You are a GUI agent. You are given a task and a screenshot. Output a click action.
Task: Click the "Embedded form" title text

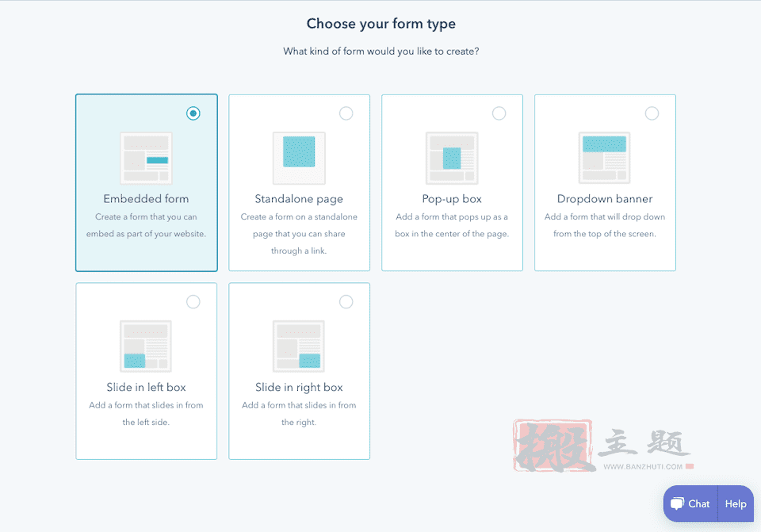click(x=146, y=199)
